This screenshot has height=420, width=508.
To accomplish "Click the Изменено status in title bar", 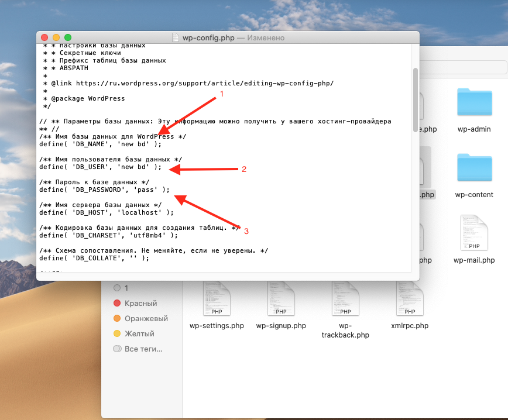I will tap(266, 38).
